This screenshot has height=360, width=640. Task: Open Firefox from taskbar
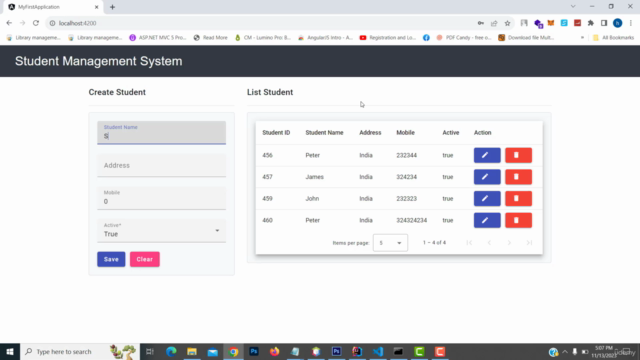point(274,351)
